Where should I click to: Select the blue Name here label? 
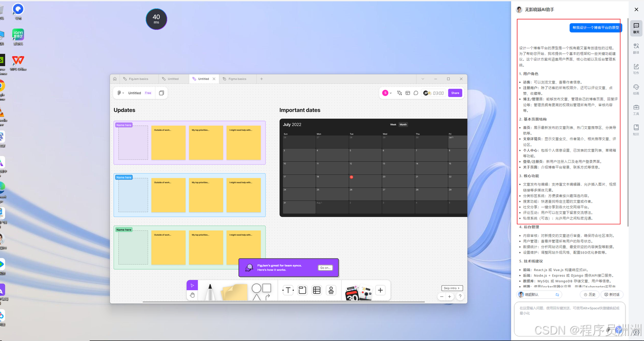tap(124, 178)
